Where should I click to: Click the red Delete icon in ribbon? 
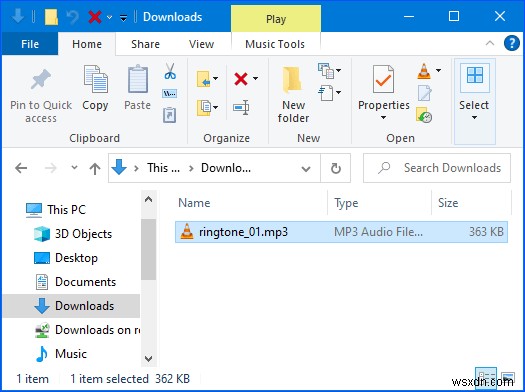(241, 79)
